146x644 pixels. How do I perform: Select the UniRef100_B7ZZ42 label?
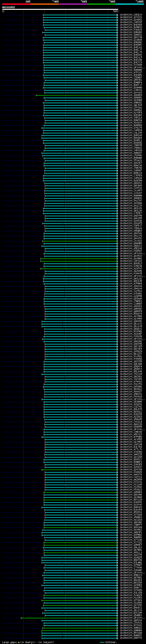pos(131,625)
